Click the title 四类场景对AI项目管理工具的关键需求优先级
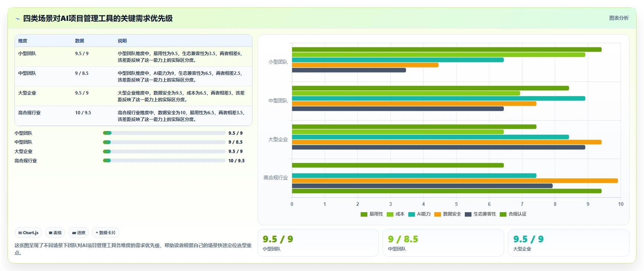The width and height of the screenshot is (644, 271). pos(98,18)
